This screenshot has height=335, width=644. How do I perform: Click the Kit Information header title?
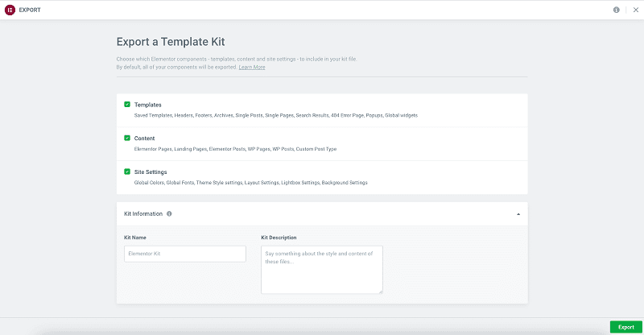[143, 213]
